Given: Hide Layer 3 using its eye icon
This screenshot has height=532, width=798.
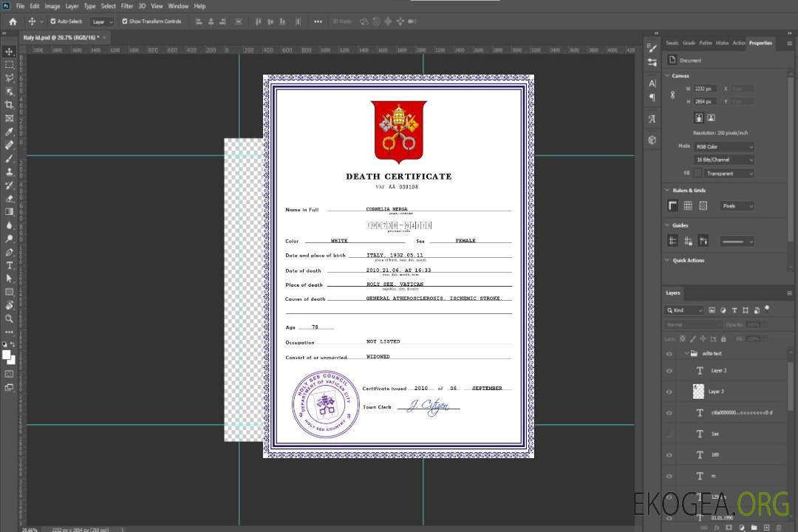Looking at the screenshot, I should [669, 392].
